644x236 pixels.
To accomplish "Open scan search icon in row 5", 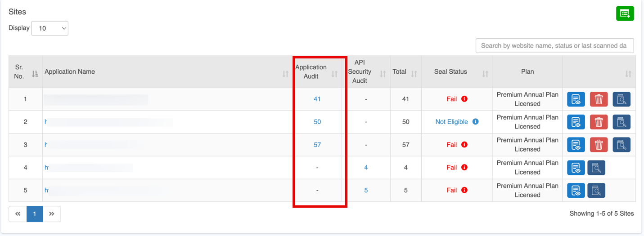I will [x=596, y=191].
